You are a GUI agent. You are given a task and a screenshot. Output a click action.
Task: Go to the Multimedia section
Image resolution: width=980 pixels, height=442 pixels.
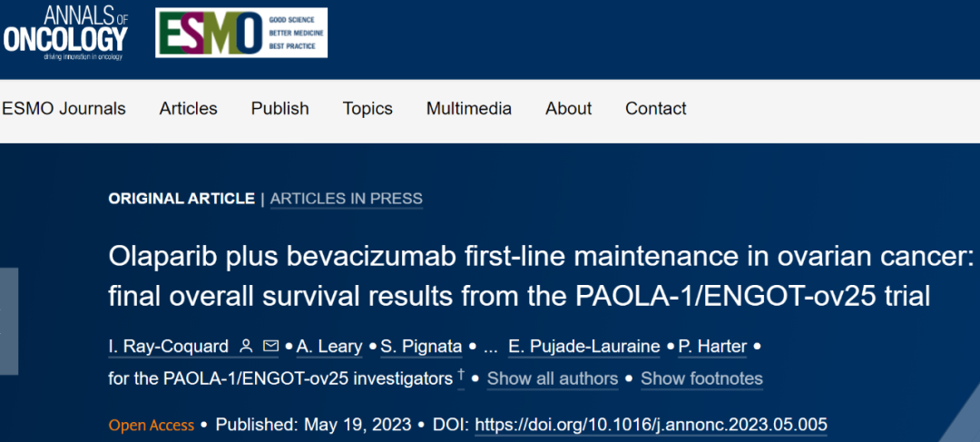tap(469, 108)
